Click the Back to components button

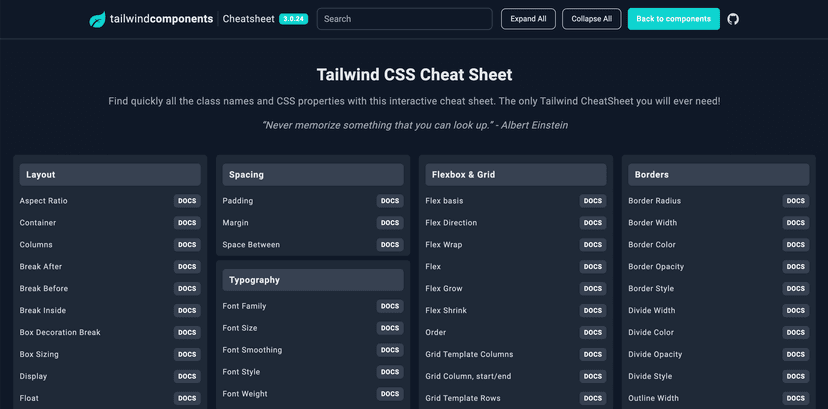tap(673, 19)
